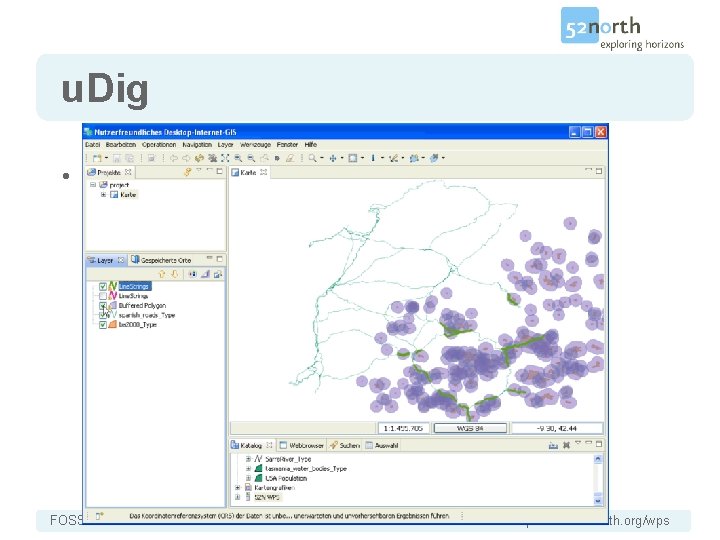
Task: Click the WGS 84 CRS button
Action: click(x=470, y=428)
